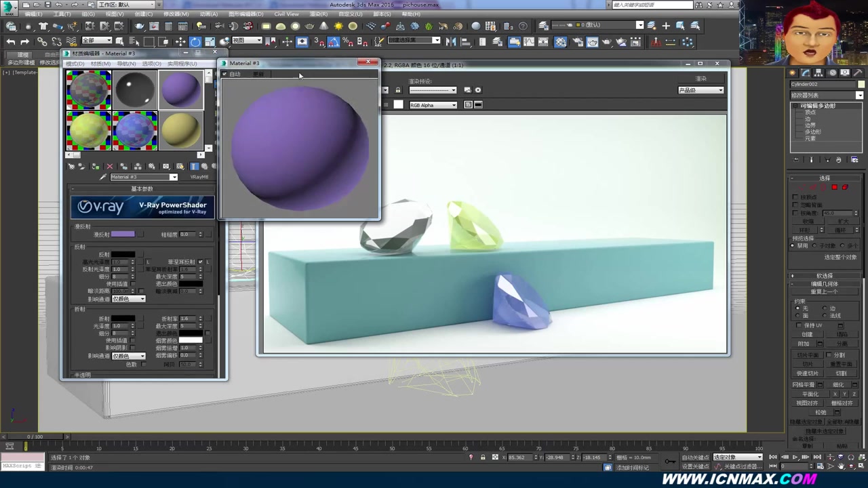Click the cone primitive icon in top toolbar

324,26
